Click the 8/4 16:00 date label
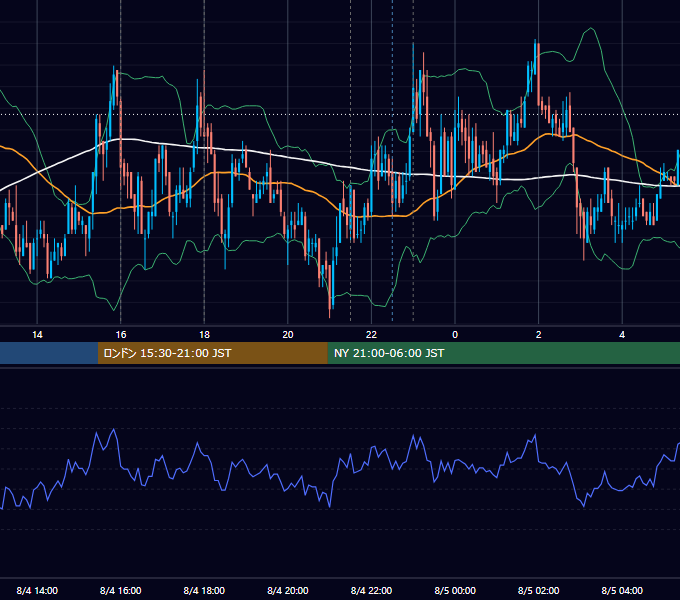Image resolution: width=680 pixels, height=600 pixels. click(x=121, y=590)
